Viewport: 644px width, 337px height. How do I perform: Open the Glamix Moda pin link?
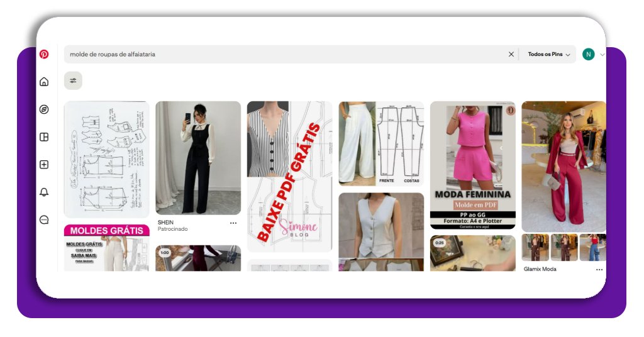pos(540,269)
